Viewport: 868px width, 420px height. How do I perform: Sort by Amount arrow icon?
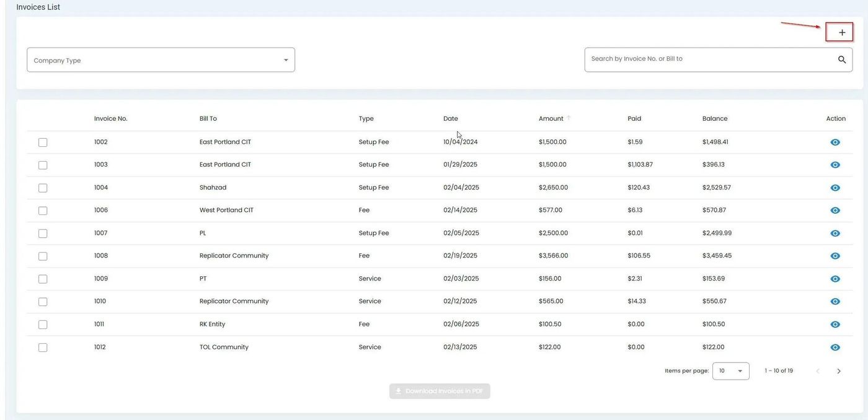tap(569, 118)
